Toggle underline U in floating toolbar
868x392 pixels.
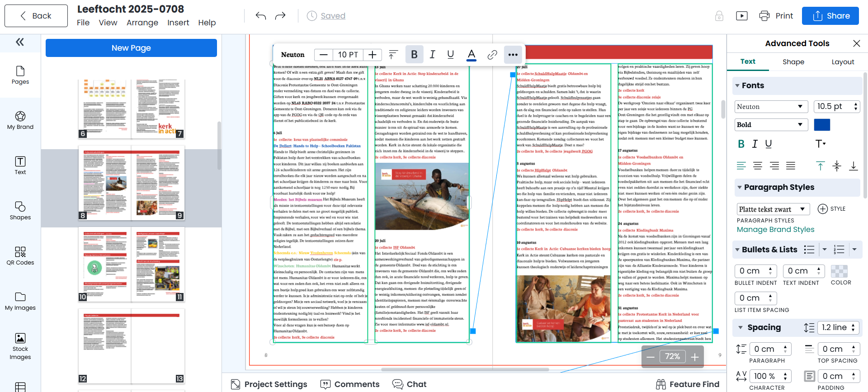pos(450,55)
